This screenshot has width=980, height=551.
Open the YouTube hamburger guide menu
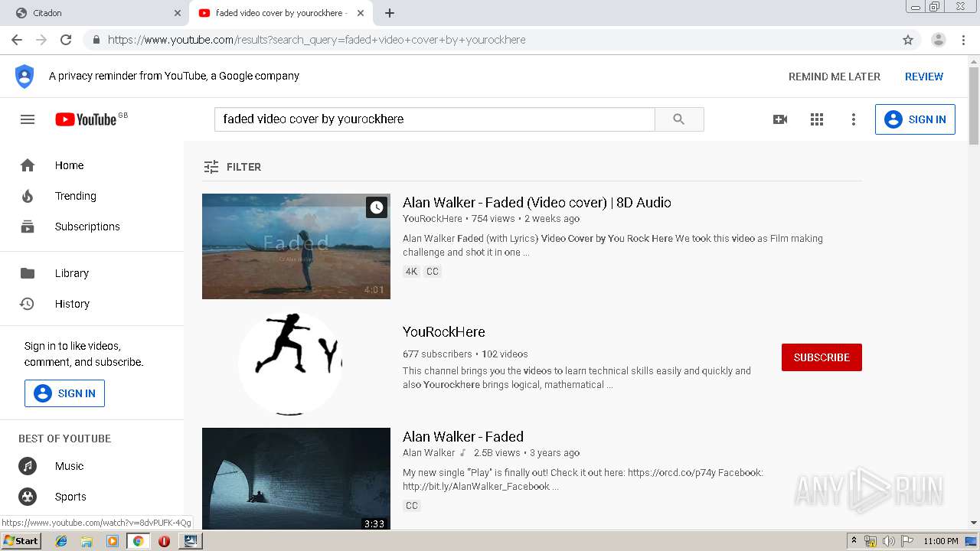[28, 119]
